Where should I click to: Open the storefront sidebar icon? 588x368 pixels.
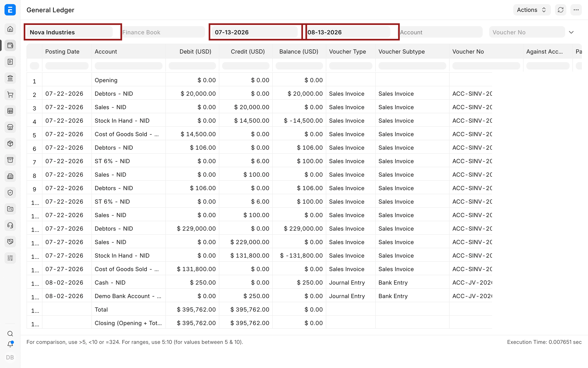tap(10, 127)
